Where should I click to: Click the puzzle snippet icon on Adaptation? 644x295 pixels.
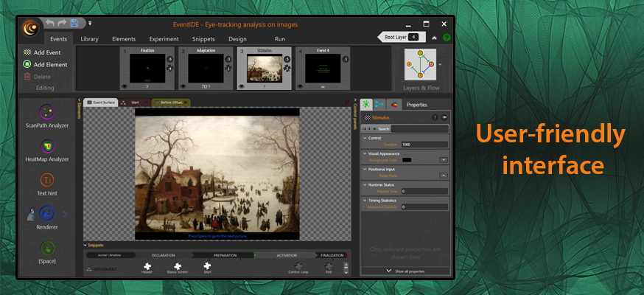coord(228,68)
